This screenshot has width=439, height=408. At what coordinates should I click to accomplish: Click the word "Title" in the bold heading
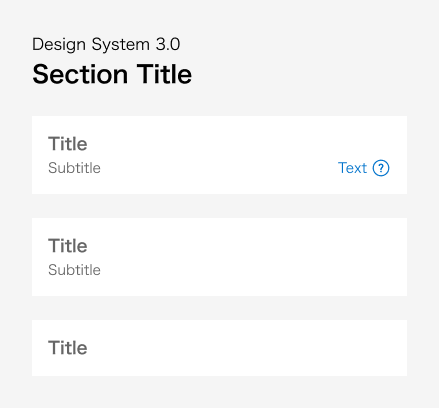click(x=164, y=74)
